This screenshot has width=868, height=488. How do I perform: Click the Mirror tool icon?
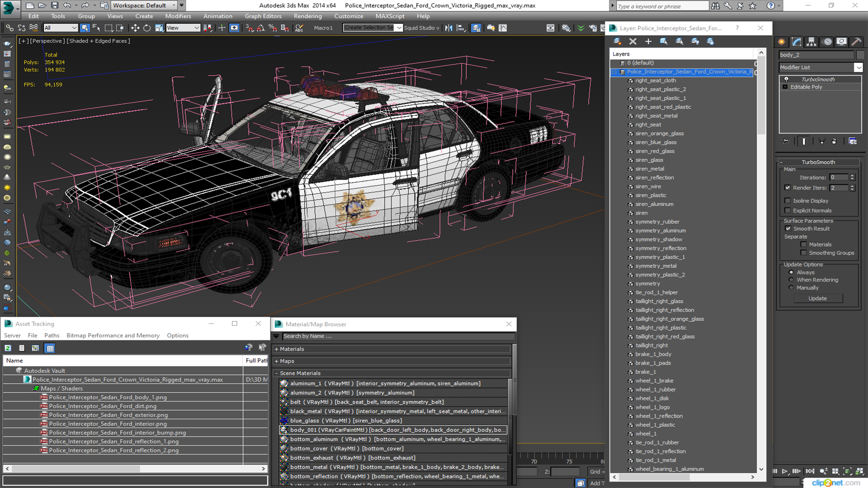[448, 28]
